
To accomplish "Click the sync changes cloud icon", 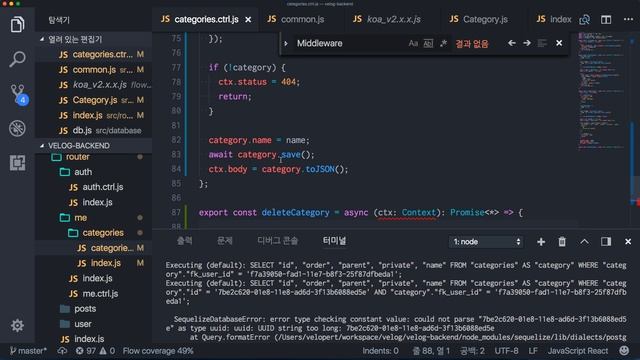I will click(62, 351).
